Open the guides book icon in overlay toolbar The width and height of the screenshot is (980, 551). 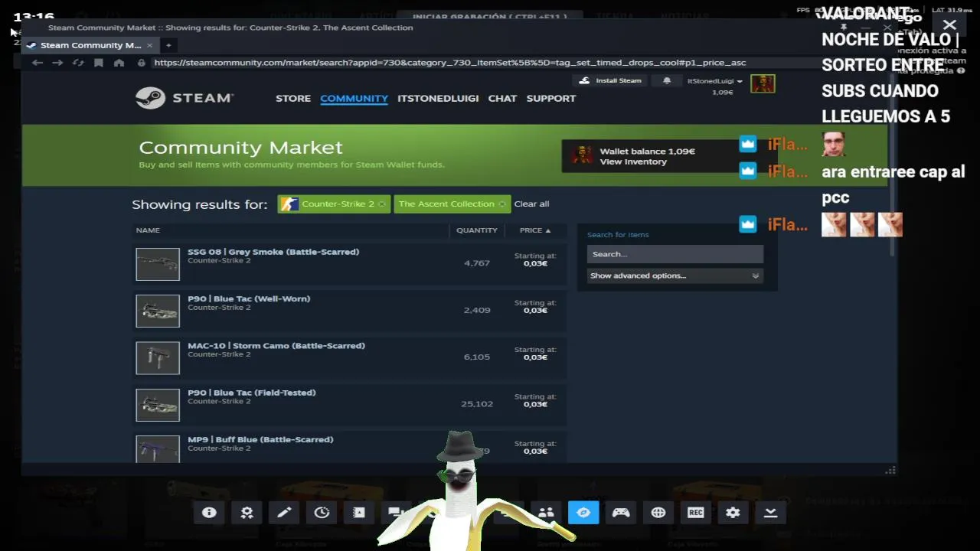359,513
